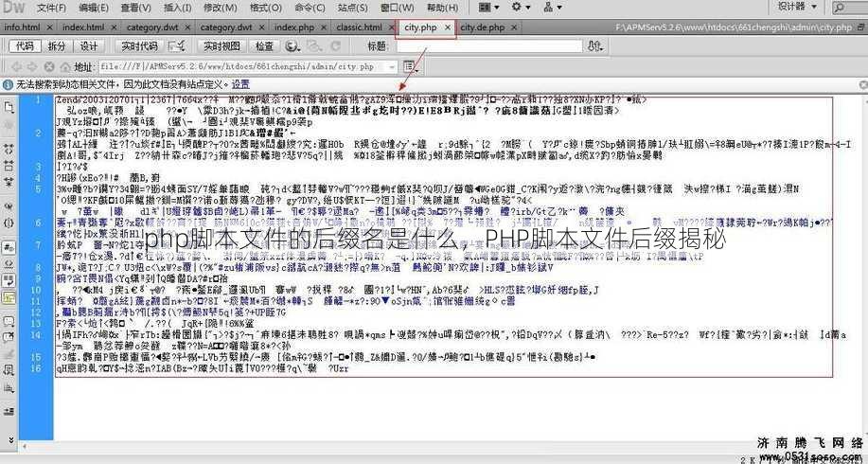Open the 查看(V) menu
This screenshot has height=464, width=868.
click(x=135, y=8)
